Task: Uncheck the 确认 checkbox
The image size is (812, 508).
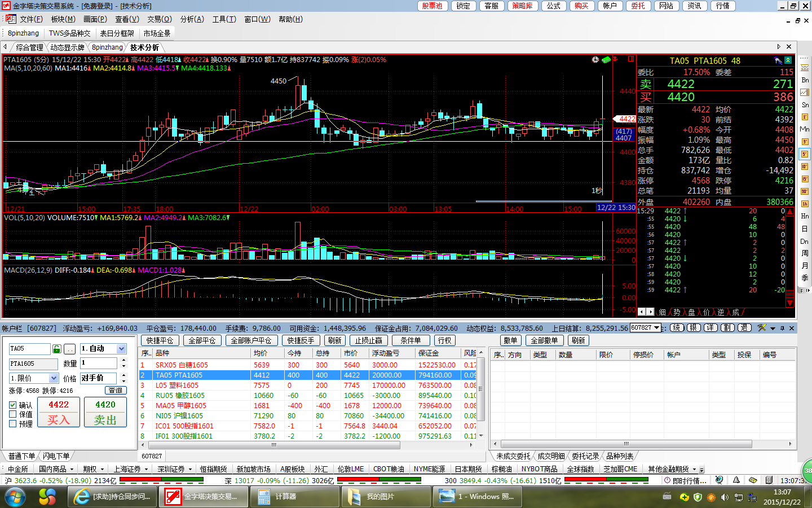Action: point(13,405)
